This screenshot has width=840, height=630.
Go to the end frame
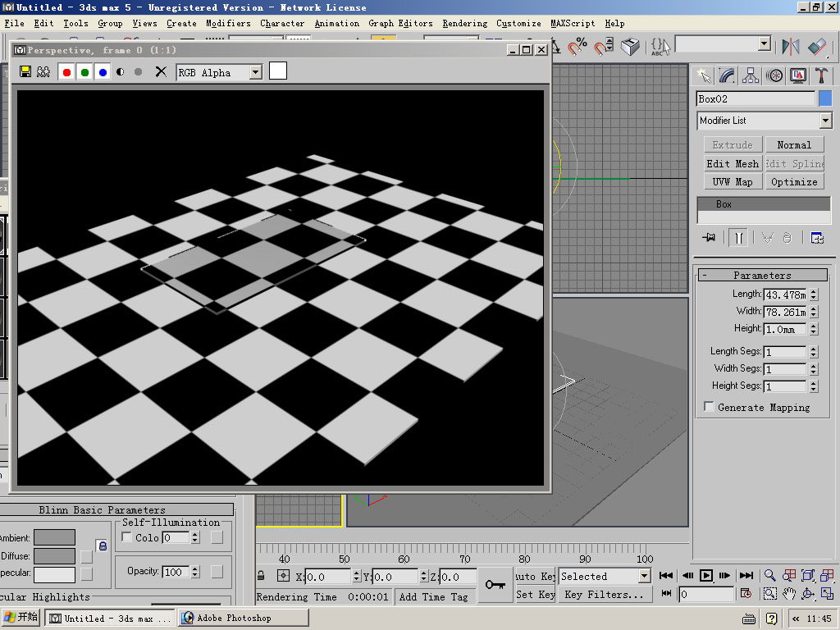click(746, 575)
